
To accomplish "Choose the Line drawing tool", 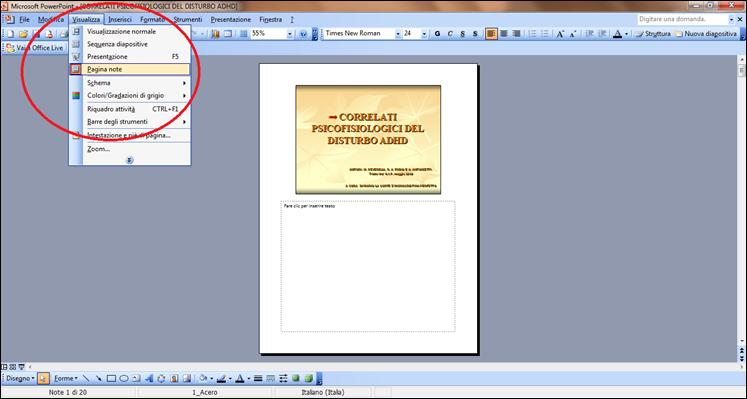I will pyautogui.click(x=86, y=379).
